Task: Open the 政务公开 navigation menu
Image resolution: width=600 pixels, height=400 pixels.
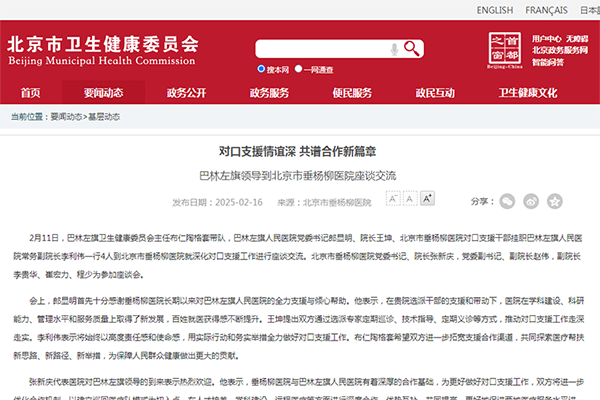Action: pos(186,93)
